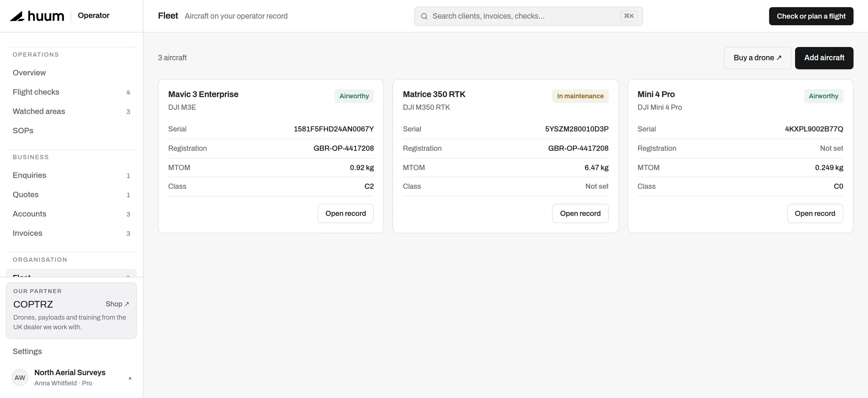Viewport: 868px width, 398px height.
Task: Click the AW avatar circle
Action: 20,377
